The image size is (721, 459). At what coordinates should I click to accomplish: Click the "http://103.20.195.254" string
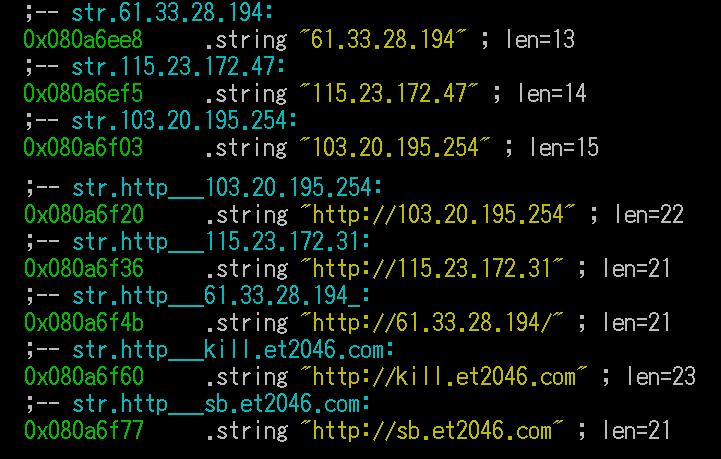tap(437, 215)
